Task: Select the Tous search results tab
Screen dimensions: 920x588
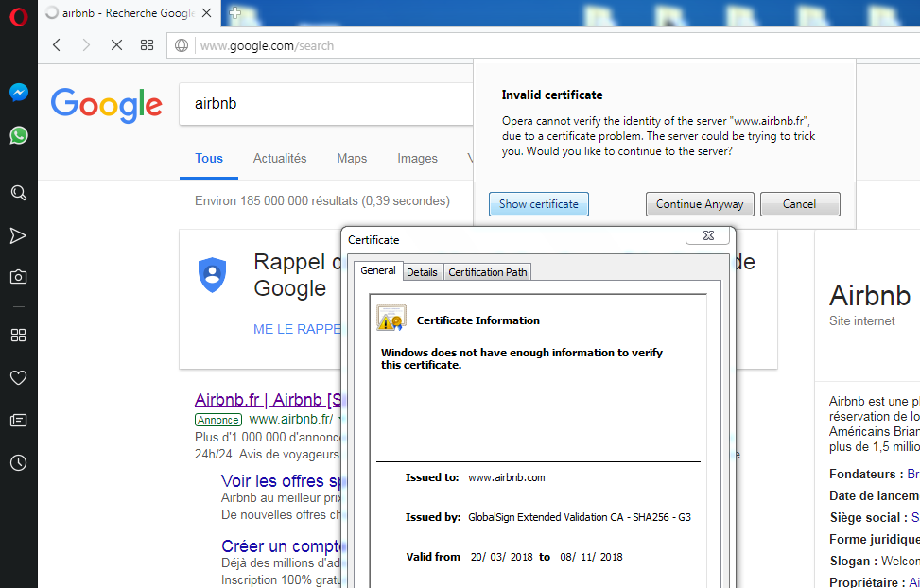Action: pyautogui.click(x=209, y=159)
